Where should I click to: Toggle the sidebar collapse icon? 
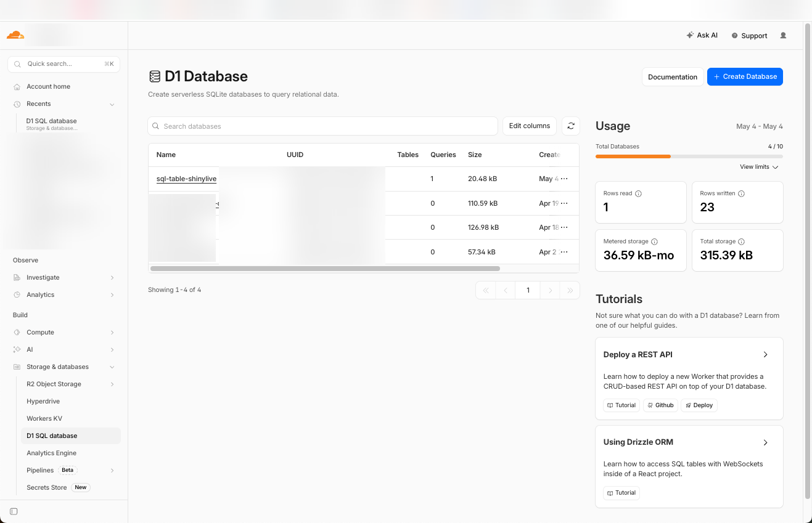click(14, 511)
